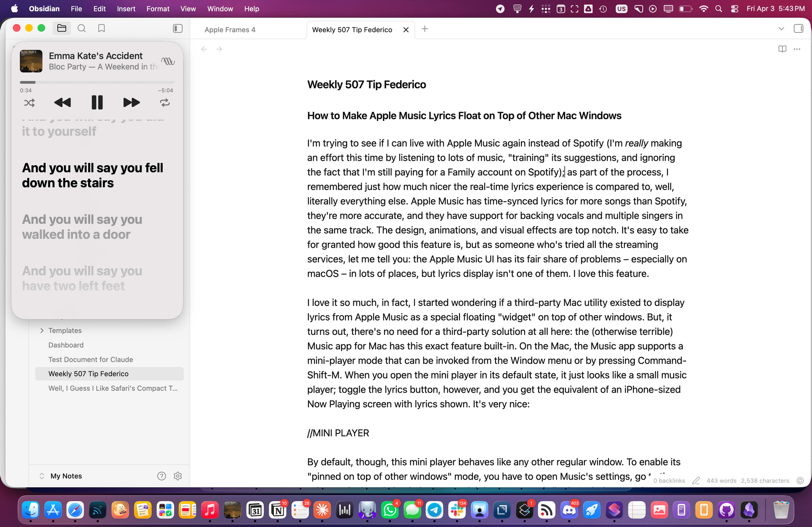This screenshot has height=527, width=812.
Task: Open the US input source menu
Action: [621, 9]
